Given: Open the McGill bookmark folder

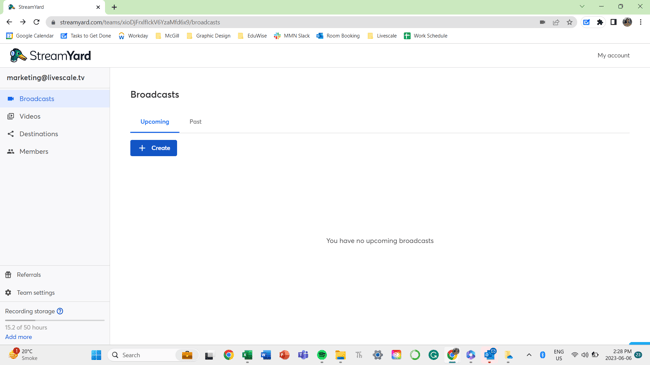Looking at the screenshot, I should pos(167,36).
